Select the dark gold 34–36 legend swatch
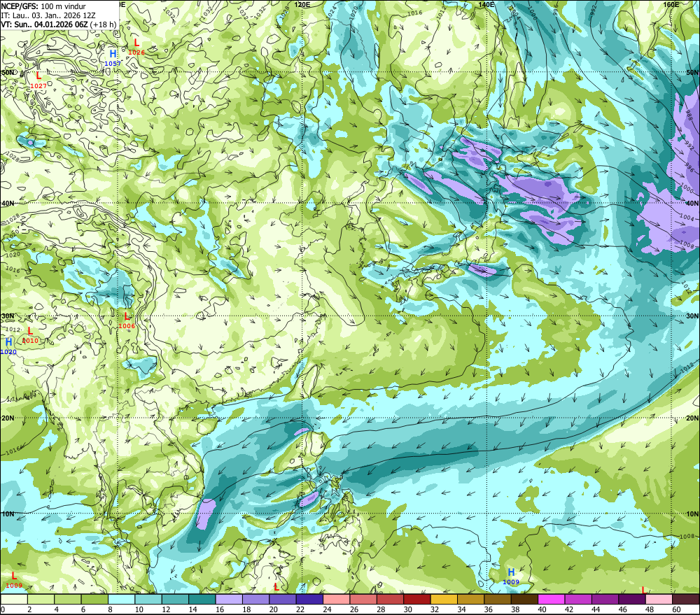Screen dimensions: 700x615 [x=470, y=599]
